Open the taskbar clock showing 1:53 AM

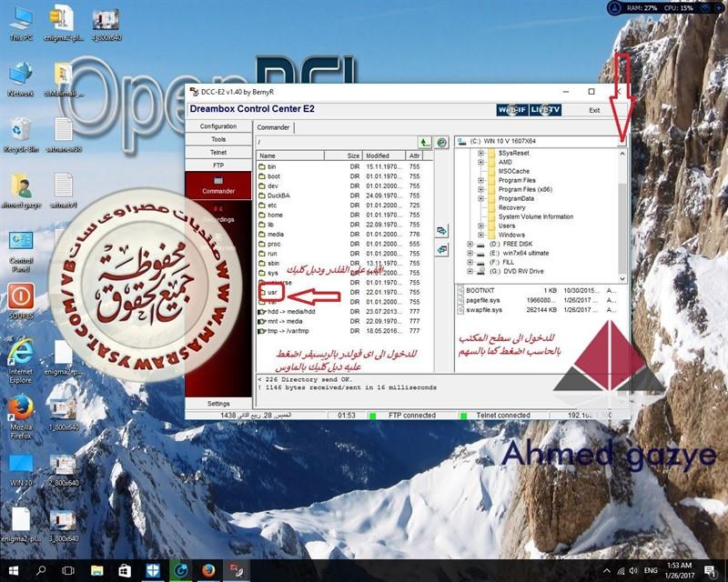(x=679, y=570)
